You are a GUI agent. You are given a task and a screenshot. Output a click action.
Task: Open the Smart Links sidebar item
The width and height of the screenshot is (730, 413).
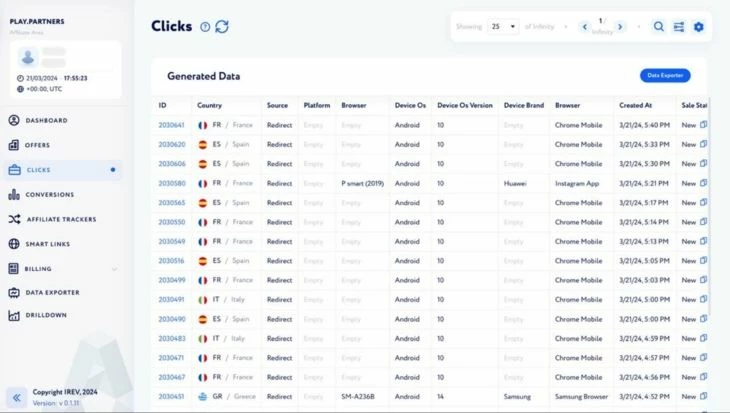point(39,244)
